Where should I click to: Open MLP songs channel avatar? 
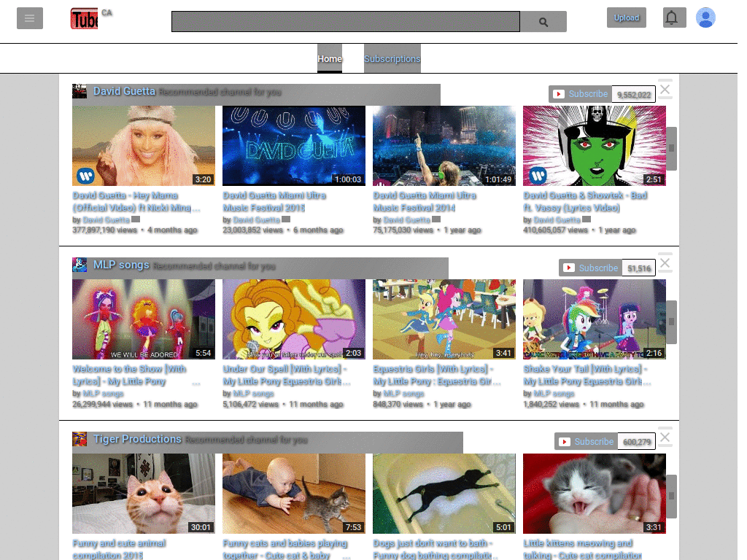pyautogui.click(x=80, y=265)
